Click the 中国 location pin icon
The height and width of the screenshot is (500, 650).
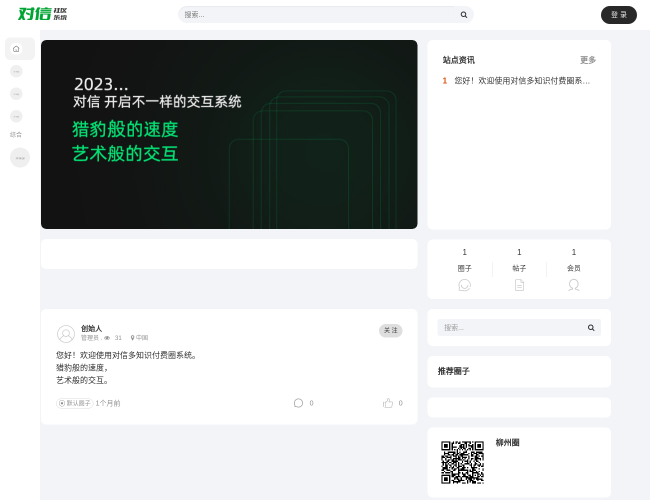(132, 338)
